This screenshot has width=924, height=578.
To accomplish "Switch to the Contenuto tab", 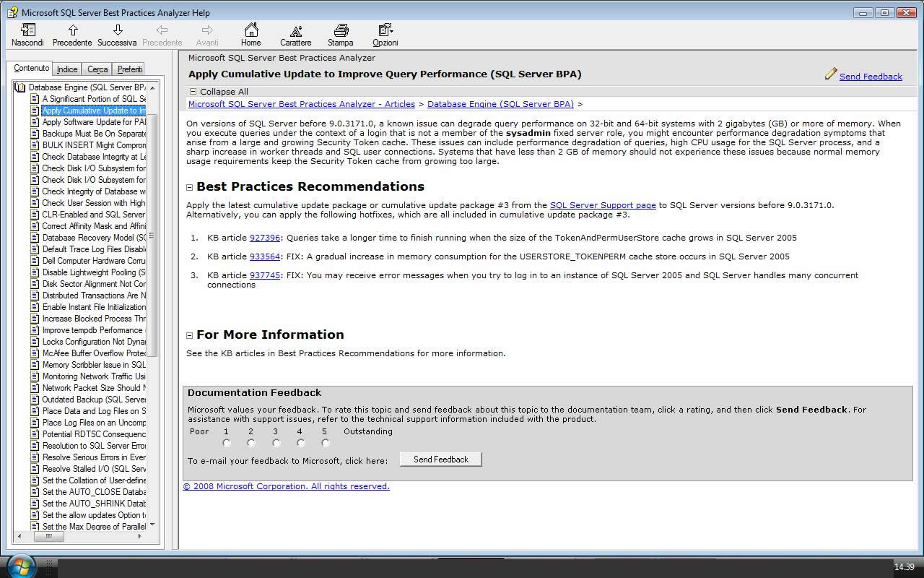I will pyautogui.click(x=32, y=68).
